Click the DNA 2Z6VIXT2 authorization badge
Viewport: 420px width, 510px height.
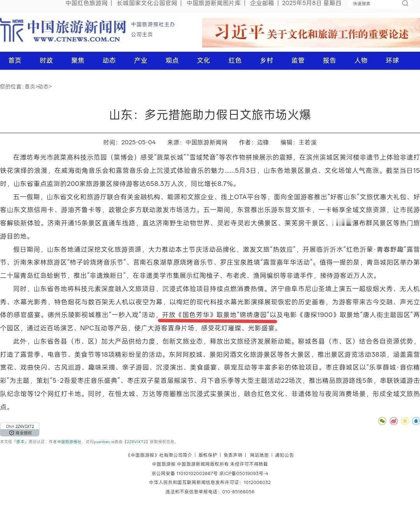[x=20, y=429]
